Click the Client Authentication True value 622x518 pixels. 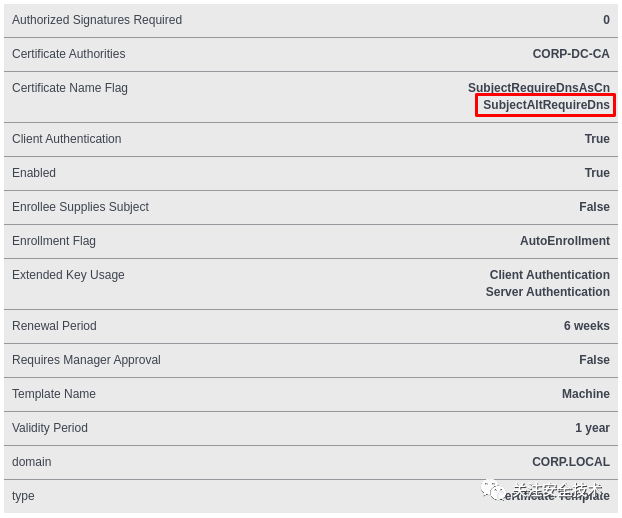[x=597, y=139]
